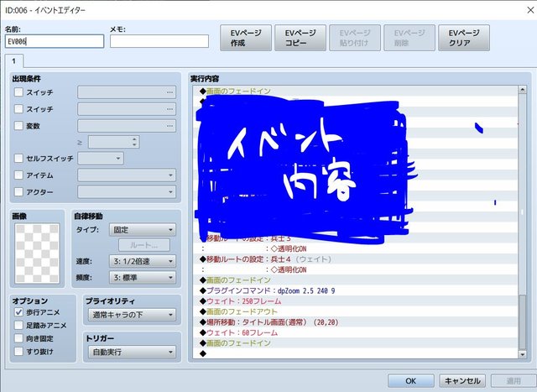Click the variable value stepper arrows
The height and width of the screenshot is (392, 537).
click(134, 142)
